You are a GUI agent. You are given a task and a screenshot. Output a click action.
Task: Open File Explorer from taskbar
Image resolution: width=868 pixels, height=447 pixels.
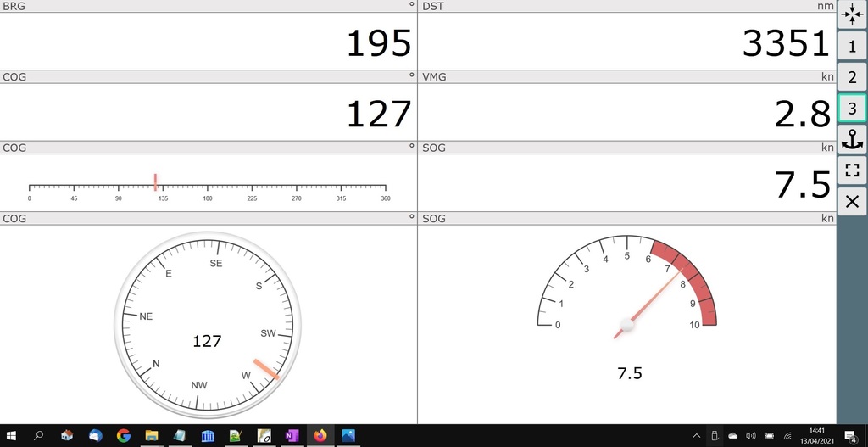152,436
